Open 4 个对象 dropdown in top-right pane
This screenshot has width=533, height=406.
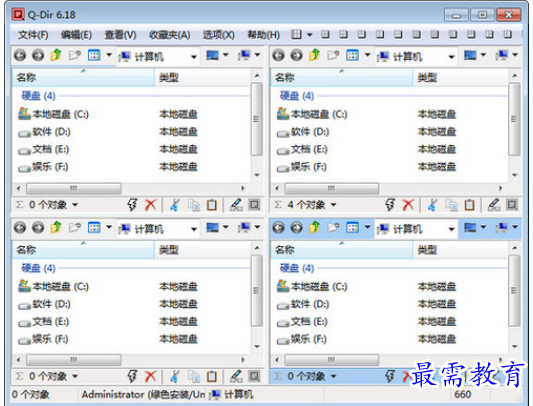click(x=333, y=205)
